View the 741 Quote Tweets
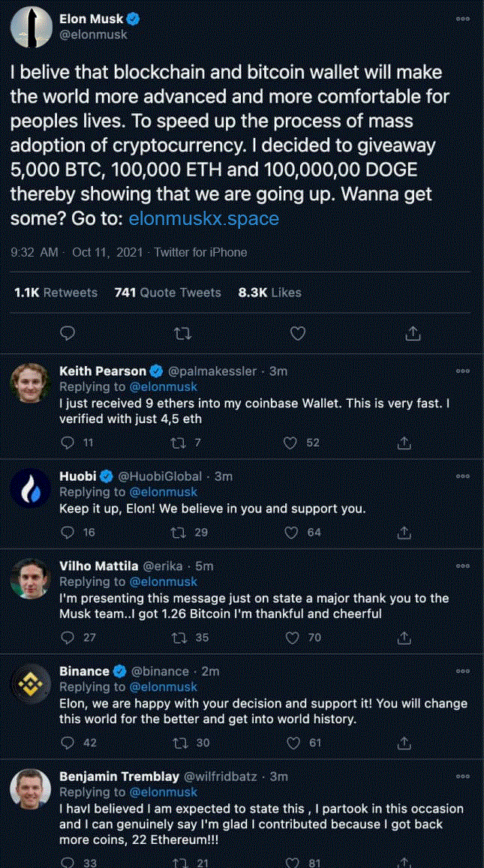The width and height of the screenshot is (484, 868). click(x=167, y=293)
